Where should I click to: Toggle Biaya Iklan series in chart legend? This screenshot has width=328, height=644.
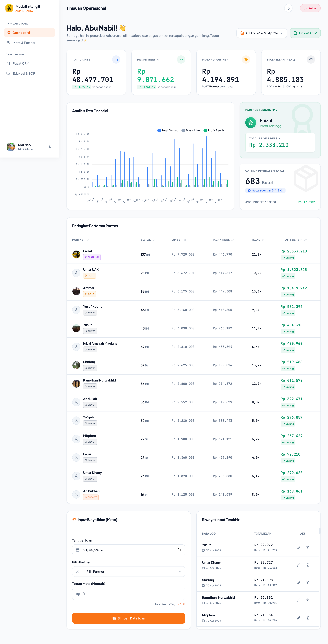[191, 131]
